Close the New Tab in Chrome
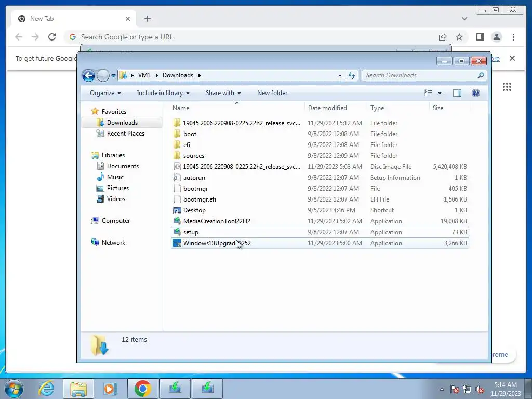The width and height of the screenshot is (532, 399). coord(128,19)
